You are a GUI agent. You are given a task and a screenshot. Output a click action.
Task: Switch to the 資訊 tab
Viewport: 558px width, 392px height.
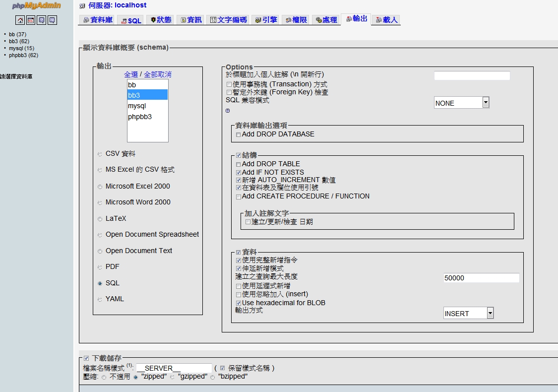coord(191,20)
